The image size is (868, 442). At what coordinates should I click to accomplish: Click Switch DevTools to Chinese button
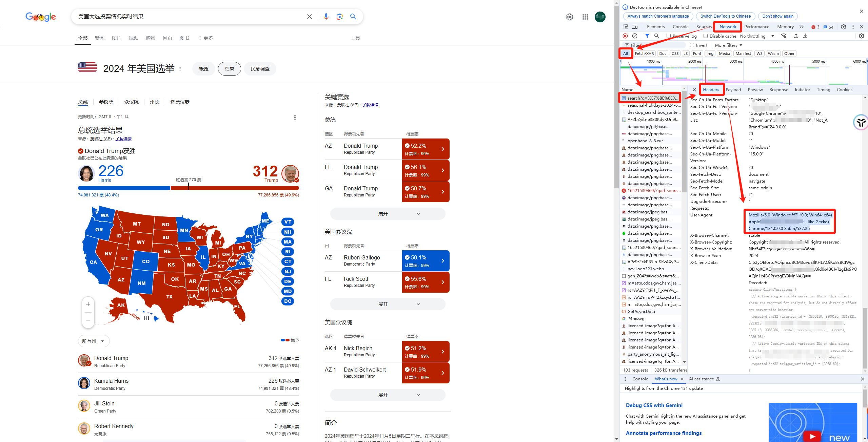click(725, 16)
